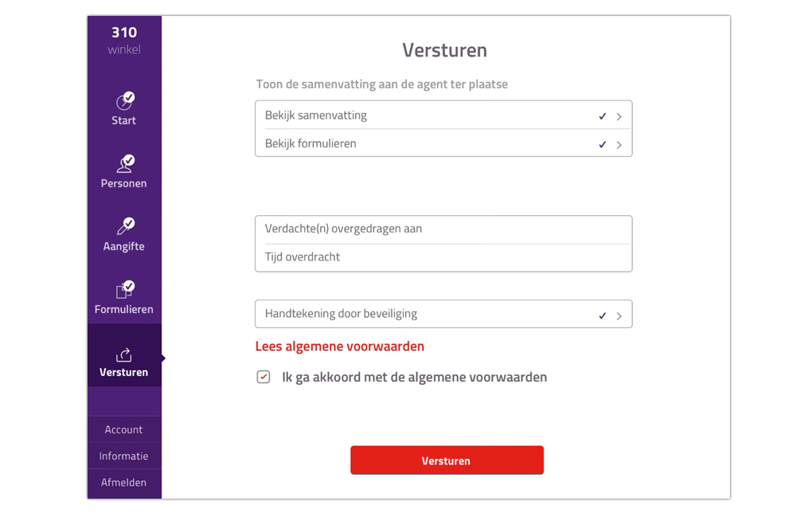Expand Bekijk samenvatting with its chevron

pos(619,116)
